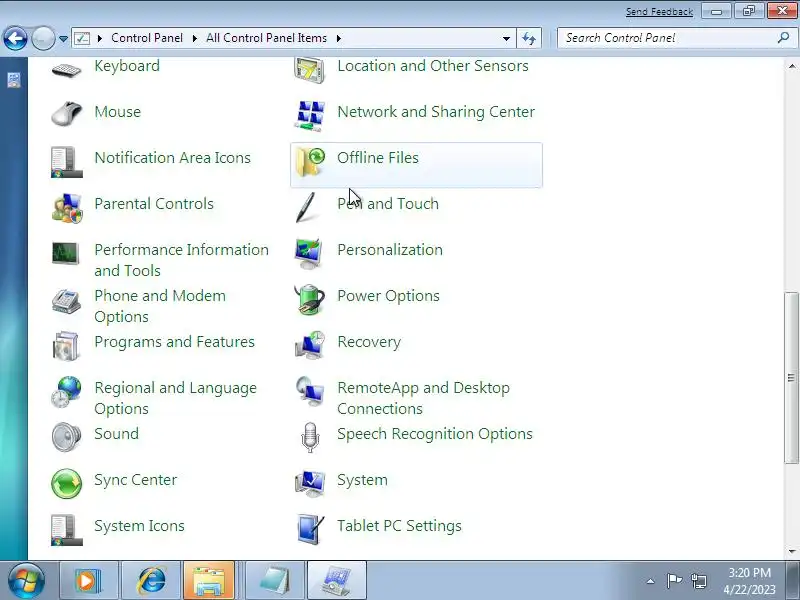Click the scrollbar down arrow
This screenshot has height=600, width=800.
point(791,551)
